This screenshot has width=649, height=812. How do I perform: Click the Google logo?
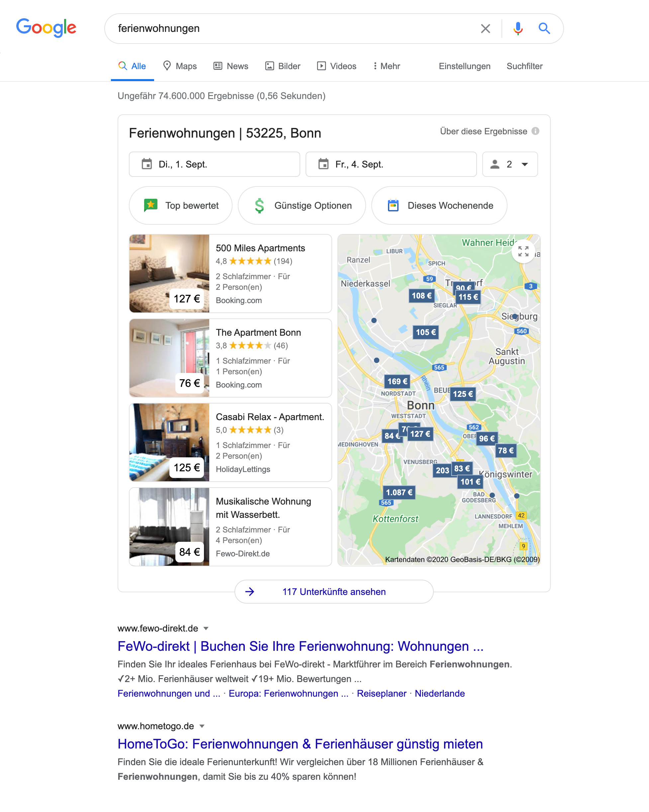coord(46,28)
